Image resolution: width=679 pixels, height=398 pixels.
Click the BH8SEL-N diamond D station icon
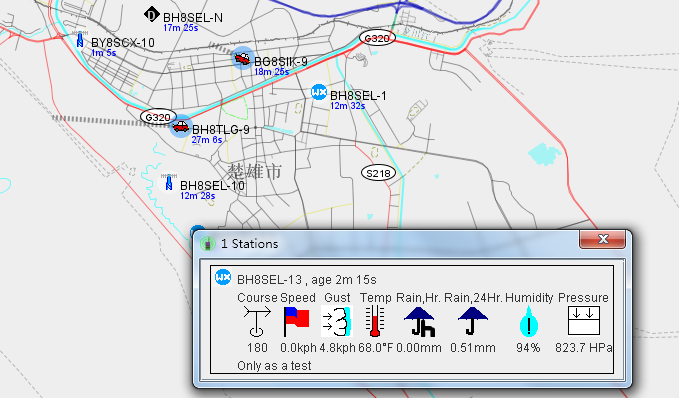(152, 15)
